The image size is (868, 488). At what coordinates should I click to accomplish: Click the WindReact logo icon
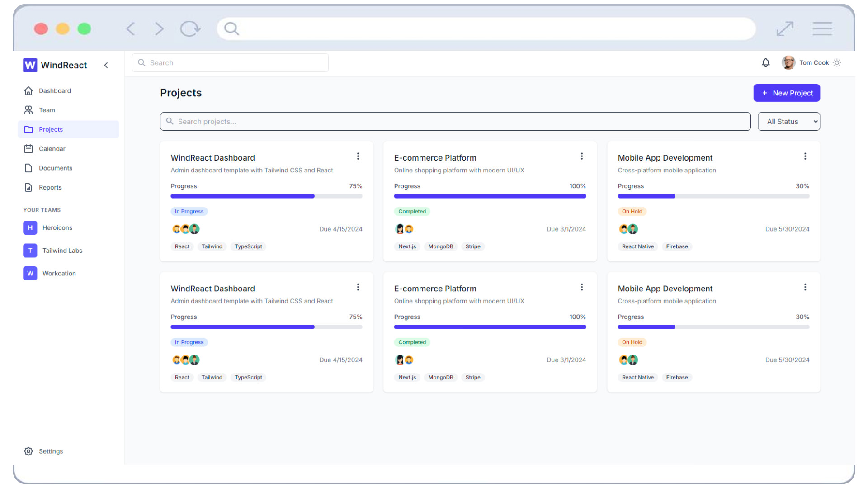coord(30,65)
